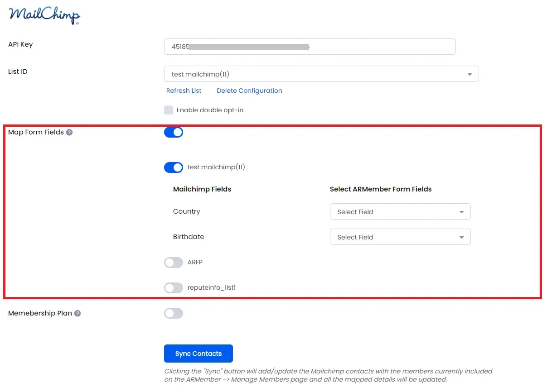Click Select ARMember Form Fields heading
Image resolution: width=552 pixels, height=392 pixels.
click(381, 189)
